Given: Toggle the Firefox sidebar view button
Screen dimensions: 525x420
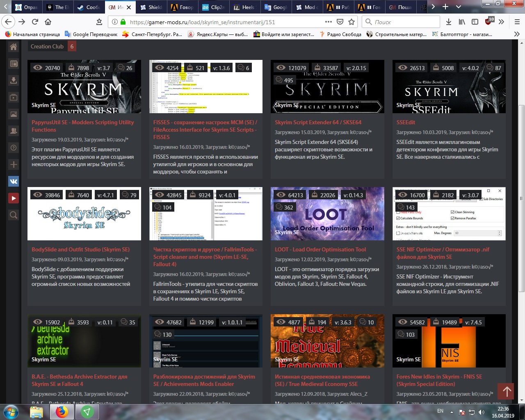Looking at the screenshot, I should (475, 22).
